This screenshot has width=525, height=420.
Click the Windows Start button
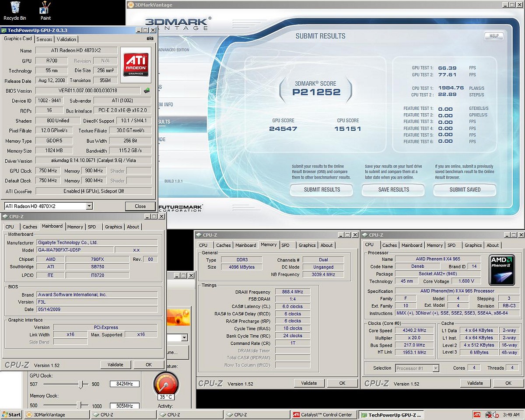coord(12,414)
